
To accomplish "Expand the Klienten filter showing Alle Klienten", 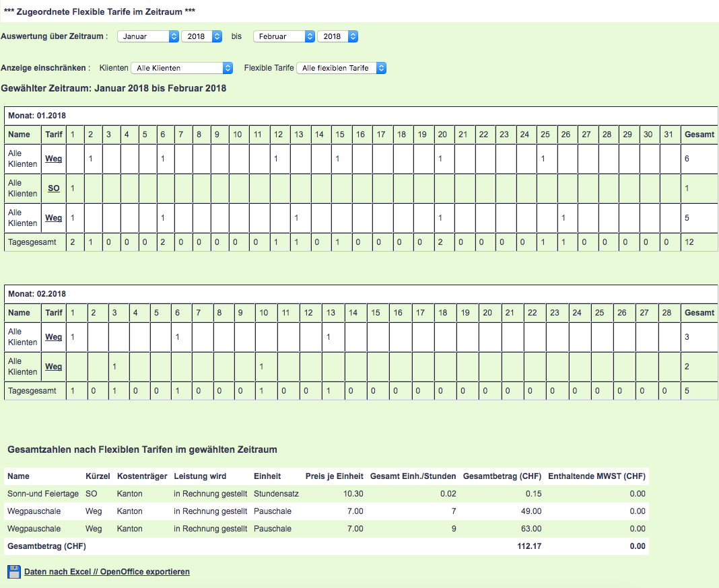I will coord(181,68).
